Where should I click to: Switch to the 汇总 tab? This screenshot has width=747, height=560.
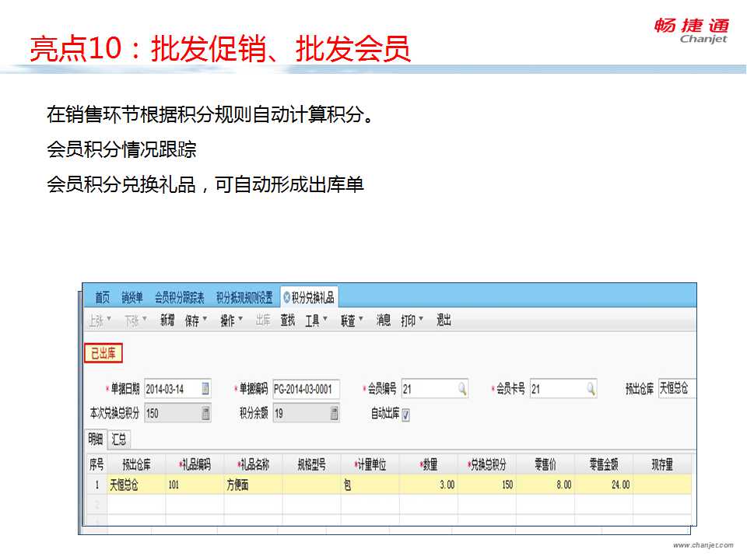pyautogui.click(x=119, y=439)
